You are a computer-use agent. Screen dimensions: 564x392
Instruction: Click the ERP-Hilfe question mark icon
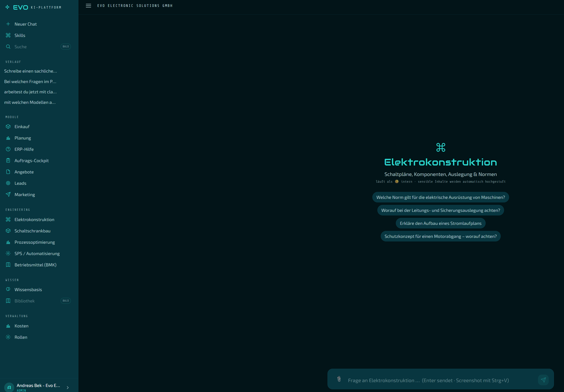click(x=8, y=149)
